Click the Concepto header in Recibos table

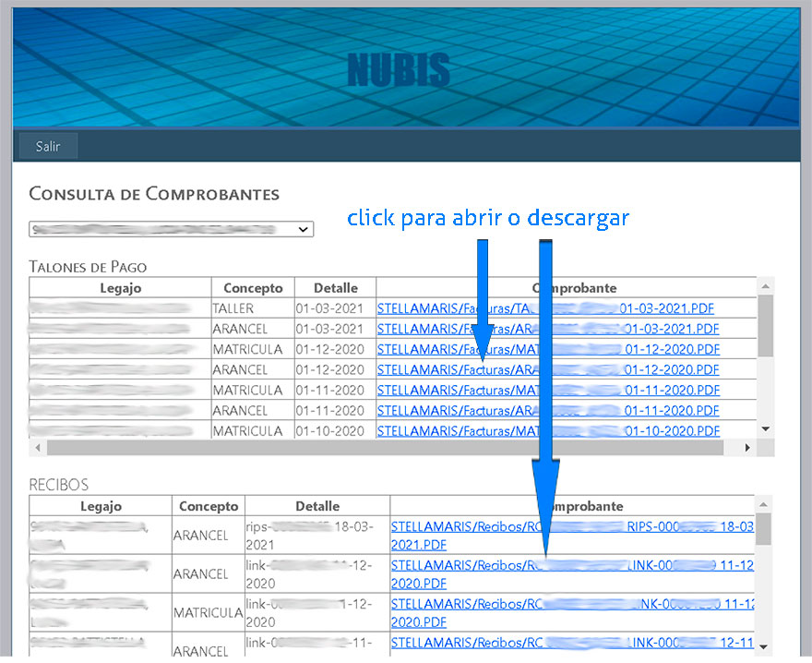pyautogui.click(x=209, y=506)
